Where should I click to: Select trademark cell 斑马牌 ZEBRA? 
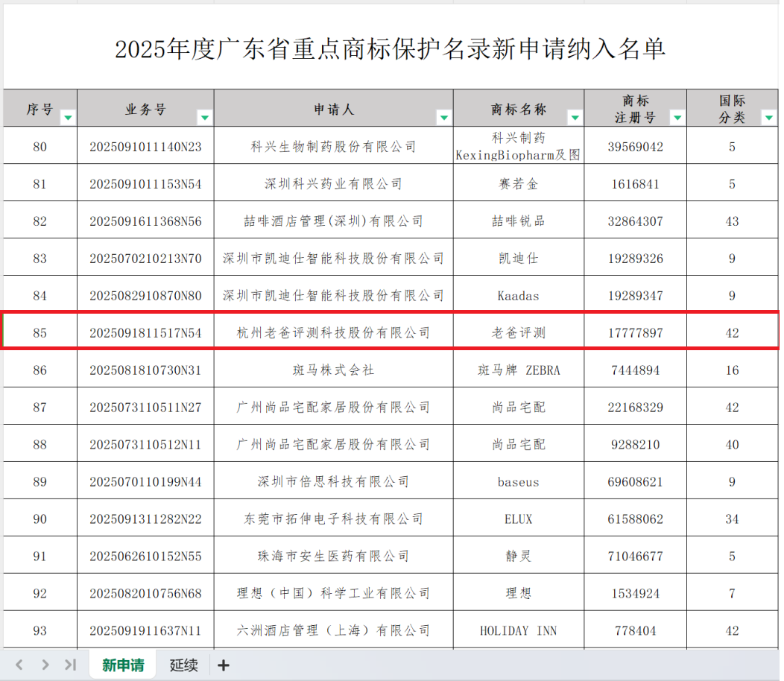(519, 369)
